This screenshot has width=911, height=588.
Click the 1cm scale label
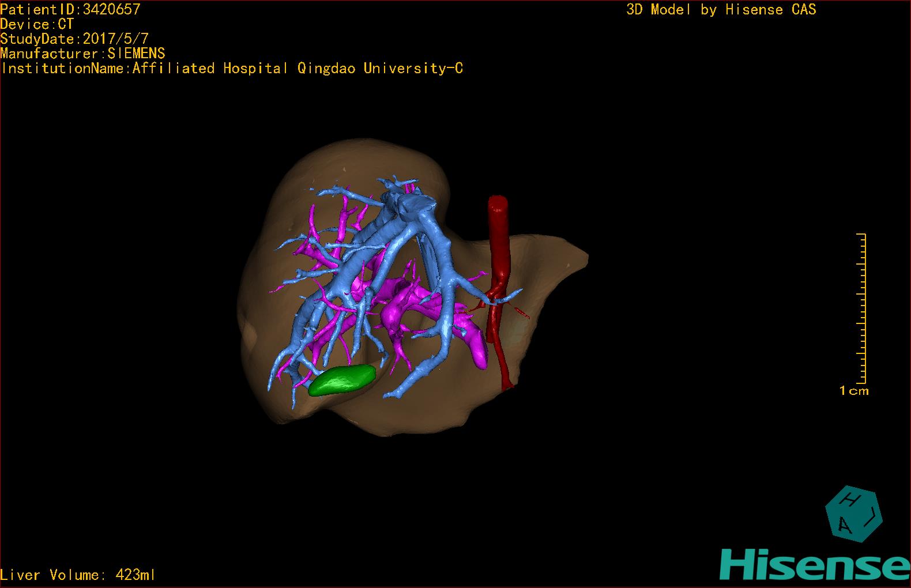click(854, 391)
